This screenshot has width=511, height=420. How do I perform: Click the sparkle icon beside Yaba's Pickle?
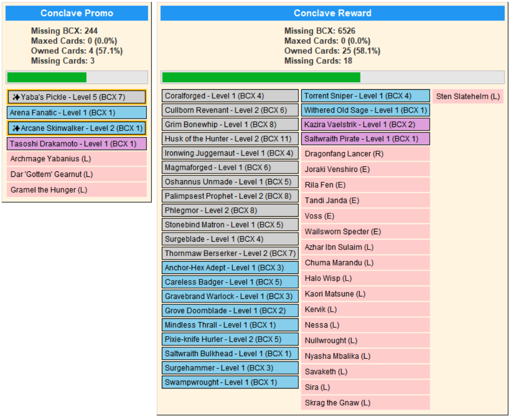(x=16, y=97)
